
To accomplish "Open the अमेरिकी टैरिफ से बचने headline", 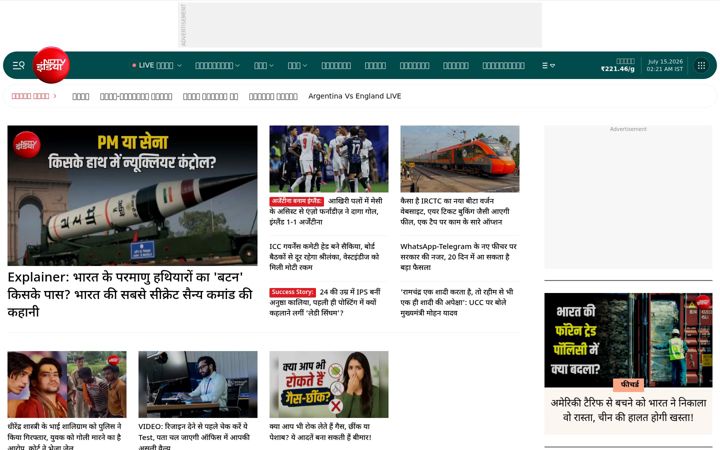I will pos(628,410).
